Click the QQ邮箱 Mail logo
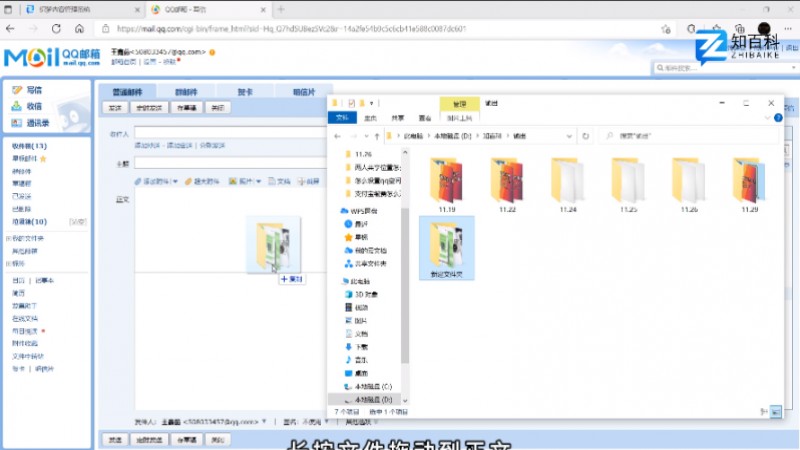The image size is (800, 450). point(52,57)
